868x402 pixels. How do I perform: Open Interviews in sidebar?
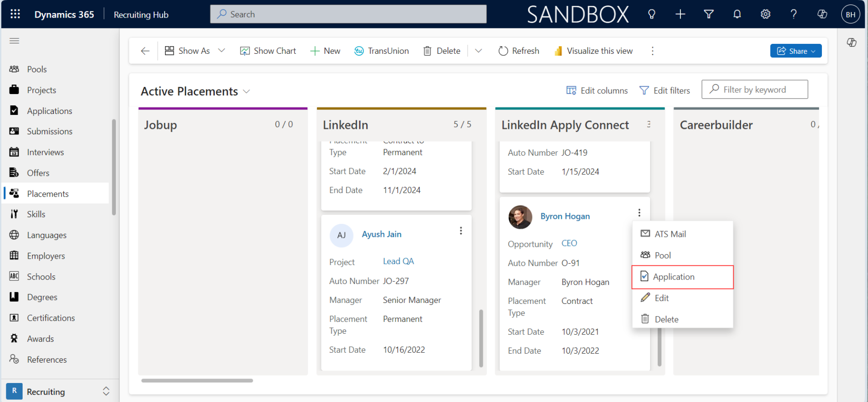tap(56, 152)
